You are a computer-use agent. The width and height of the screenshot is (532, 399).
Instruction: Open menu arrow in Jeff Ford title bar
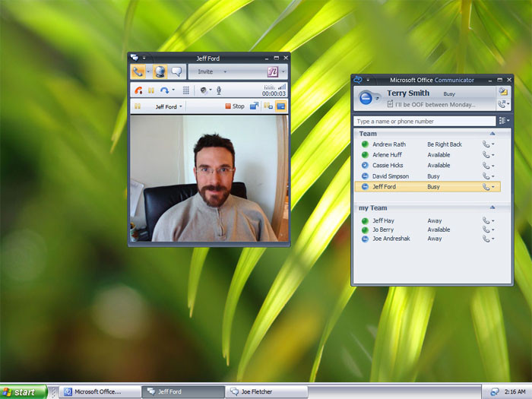[144, 58]
